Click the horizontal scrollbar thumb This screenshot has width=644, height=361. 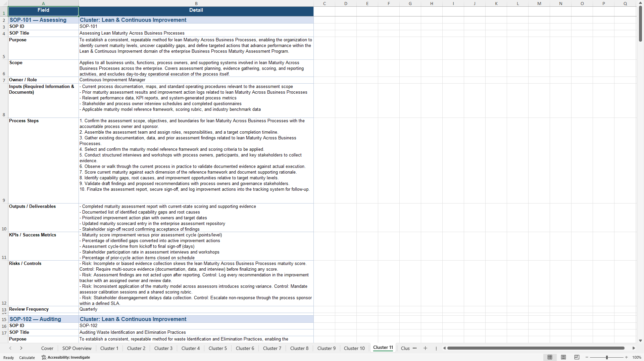(x=536, y=348)
